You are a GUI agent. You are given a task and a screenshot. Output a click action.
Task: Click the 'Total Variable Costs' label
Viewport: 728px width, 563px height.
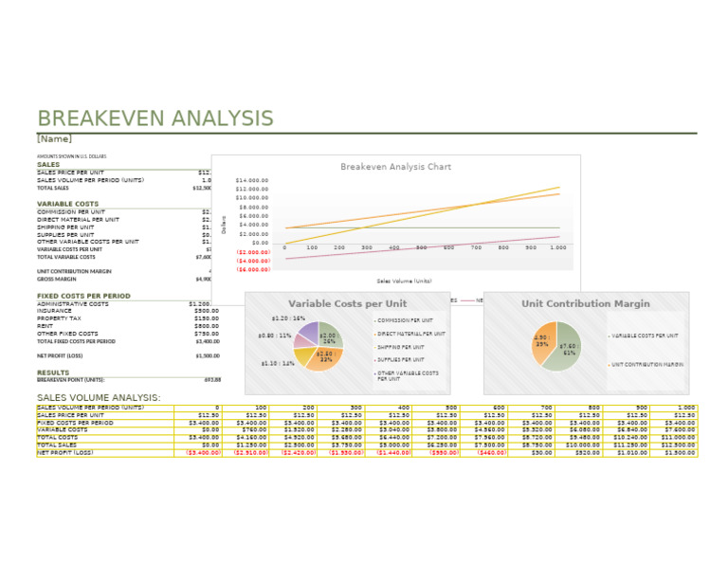[66, 257]
